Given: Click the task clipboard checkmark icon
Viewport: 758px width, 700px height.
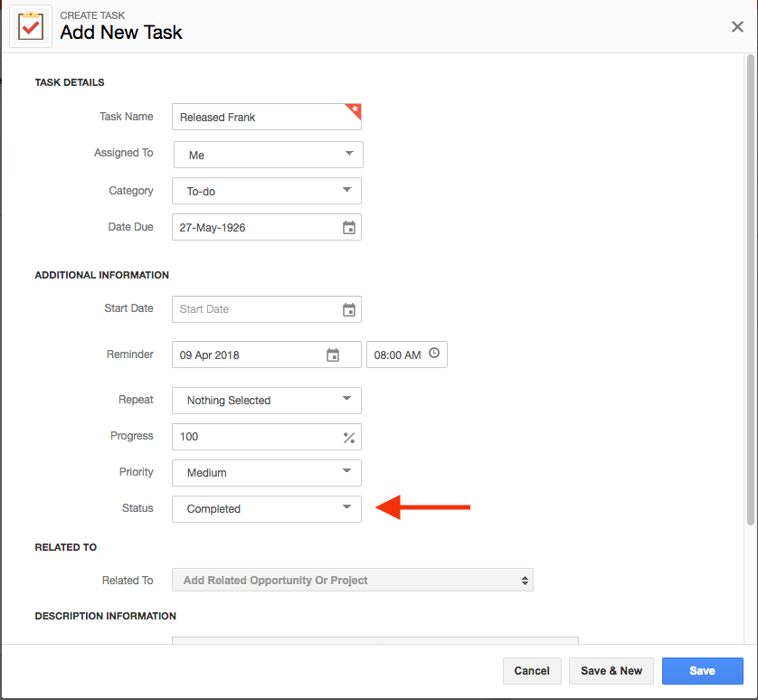Looking at the screenshot, I should click(x=31, y=26).
